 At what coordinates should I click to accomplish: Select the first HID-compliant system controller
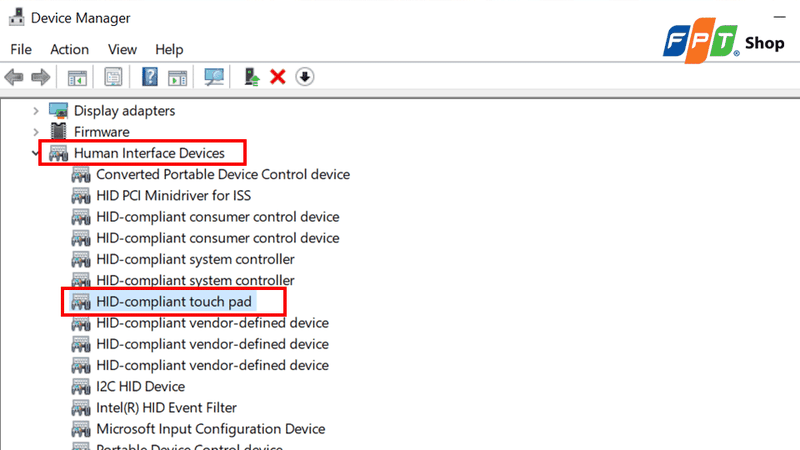click(195, 259)
